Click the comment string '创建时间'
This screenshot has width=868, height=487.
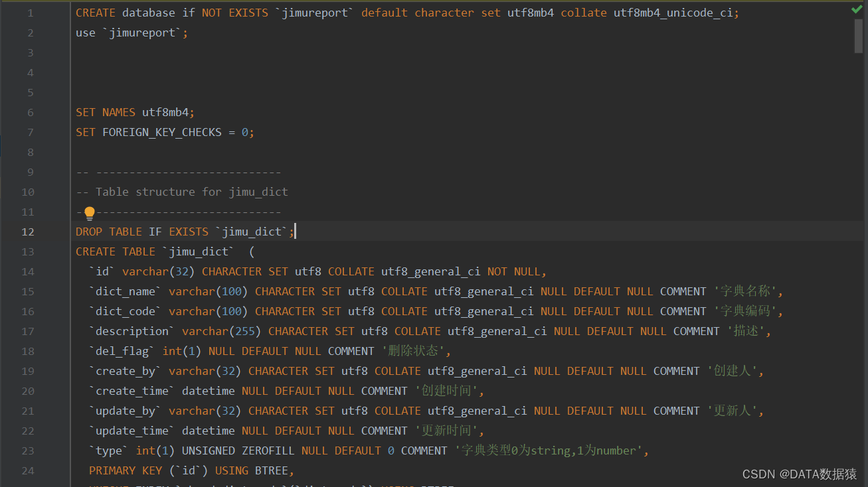coord(447,391)
